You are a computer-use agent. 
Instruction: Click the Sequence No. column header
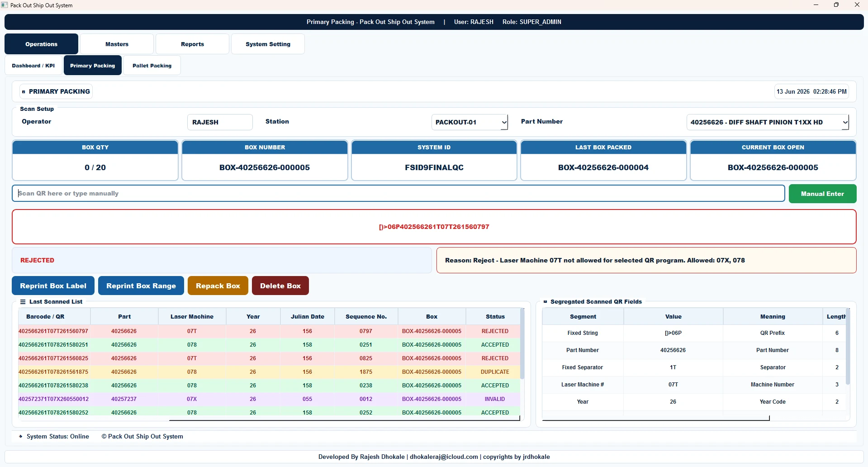(366, 317)
